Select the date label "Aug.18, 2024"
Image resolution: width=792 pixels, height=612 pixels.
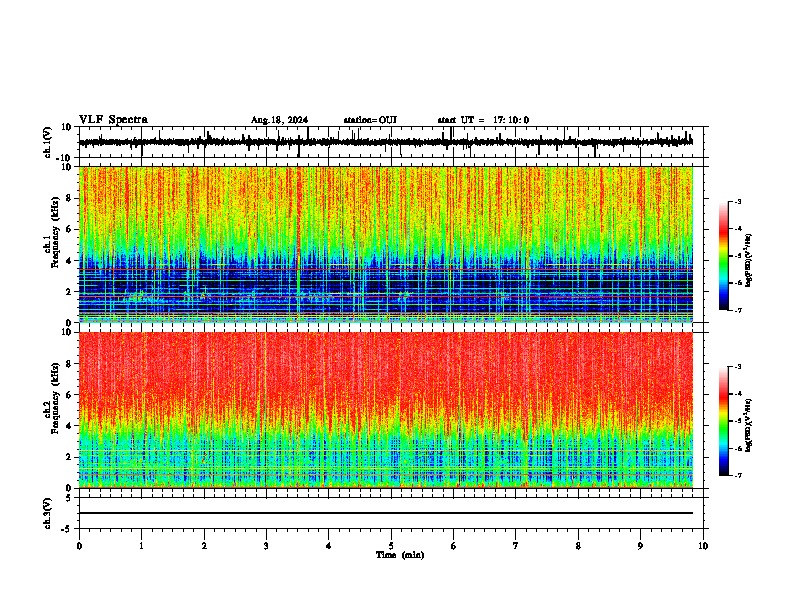(x=279, y=120)
